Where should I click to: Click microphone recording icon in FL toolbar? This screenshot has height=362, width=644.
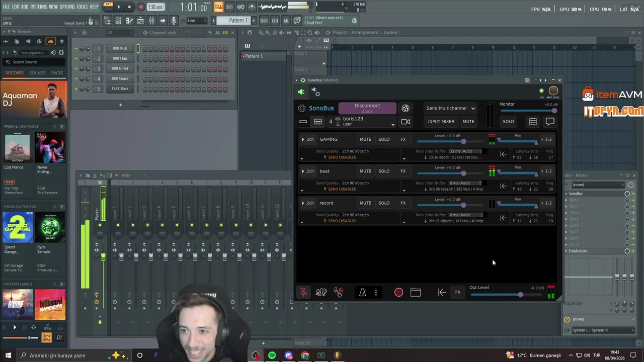174,21
